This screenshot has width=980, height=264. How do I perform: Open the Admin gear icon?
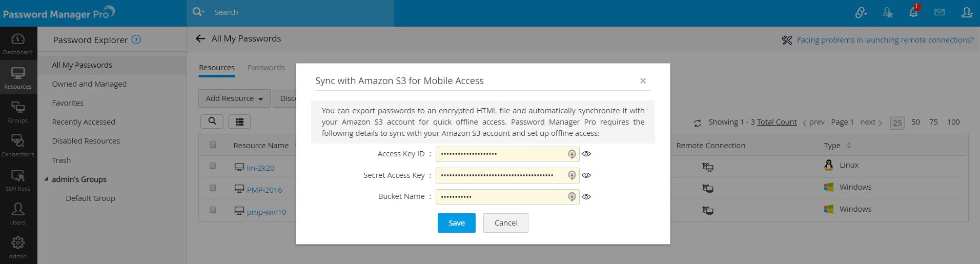(x=18, y=247)
